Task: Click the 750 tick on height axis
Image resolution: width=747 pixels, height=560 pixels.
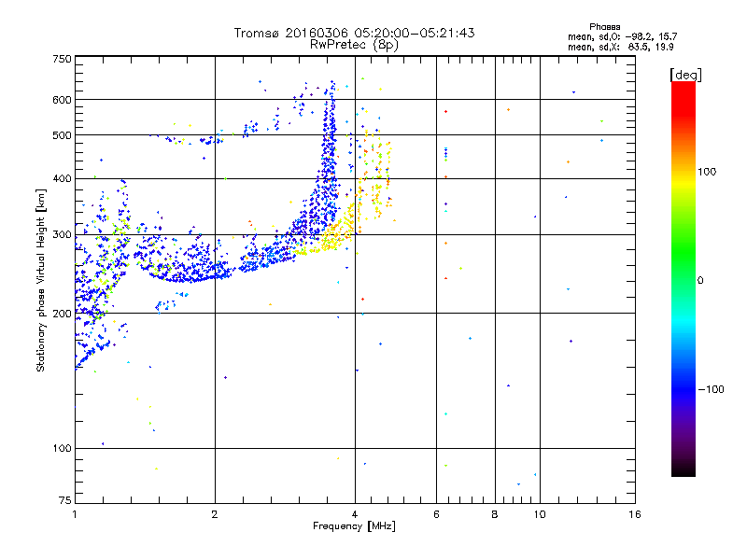Action: pyautogui.click(x=62, y=58)
